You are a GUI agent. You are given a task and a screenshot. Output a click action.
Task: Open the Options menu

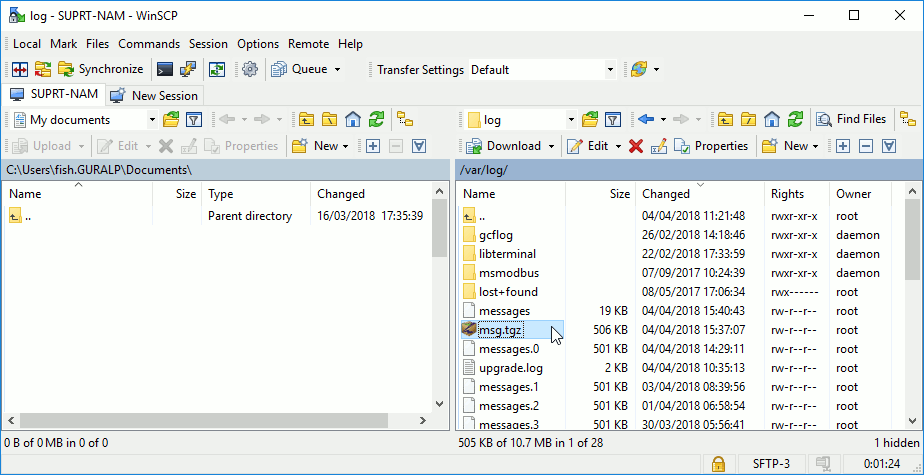[x=258, y=44]
